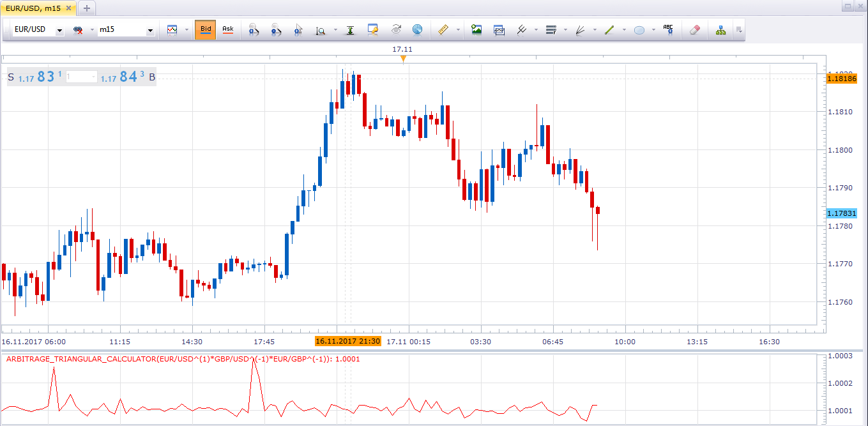Image resolution: width=868 pixels, height=426 pixels.
Task: Select the ruler measurement tool
Action: 444,29
